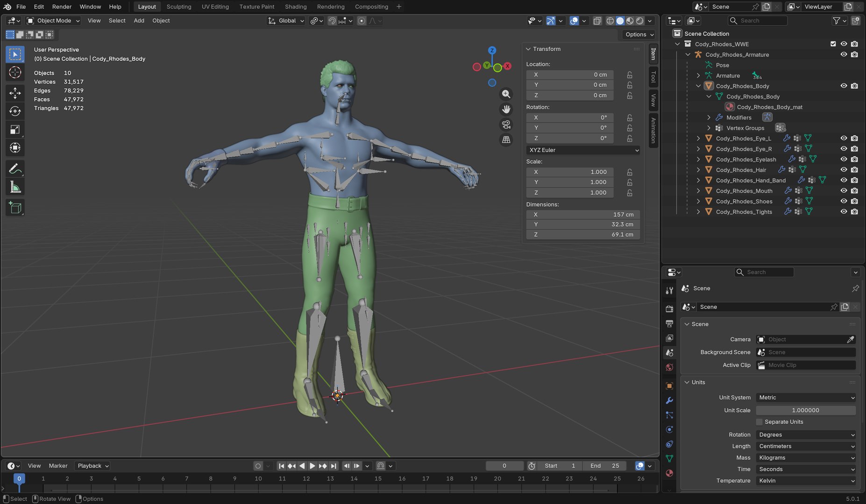Switch perspective/orthographic grid icon
Viewport: 866px width, 504px height.
point(506,140)
